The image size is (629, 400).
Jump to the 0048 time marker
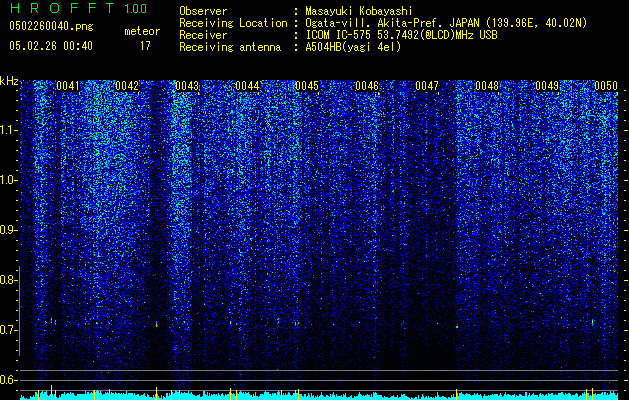[x=487, y=86]
